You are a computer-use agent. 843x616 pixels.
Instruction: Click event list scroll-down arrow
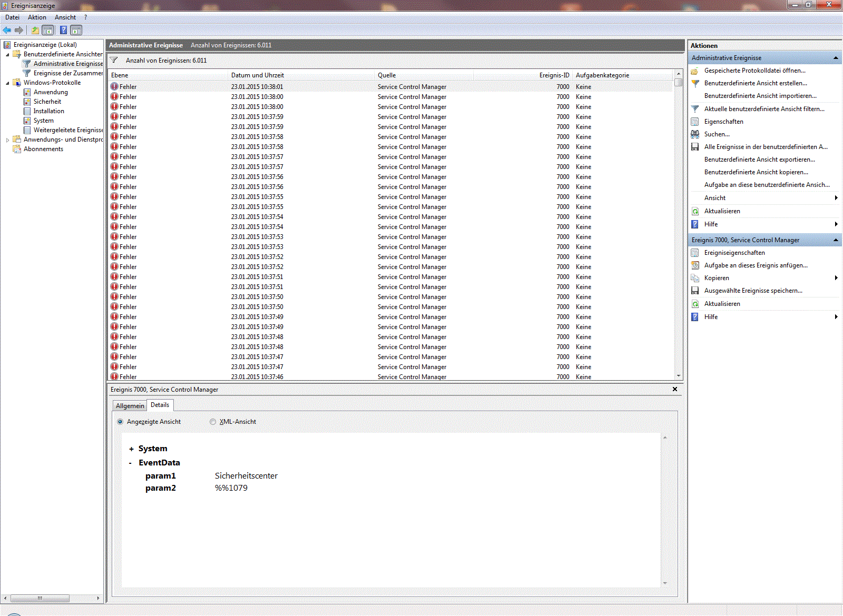point(679,376)
